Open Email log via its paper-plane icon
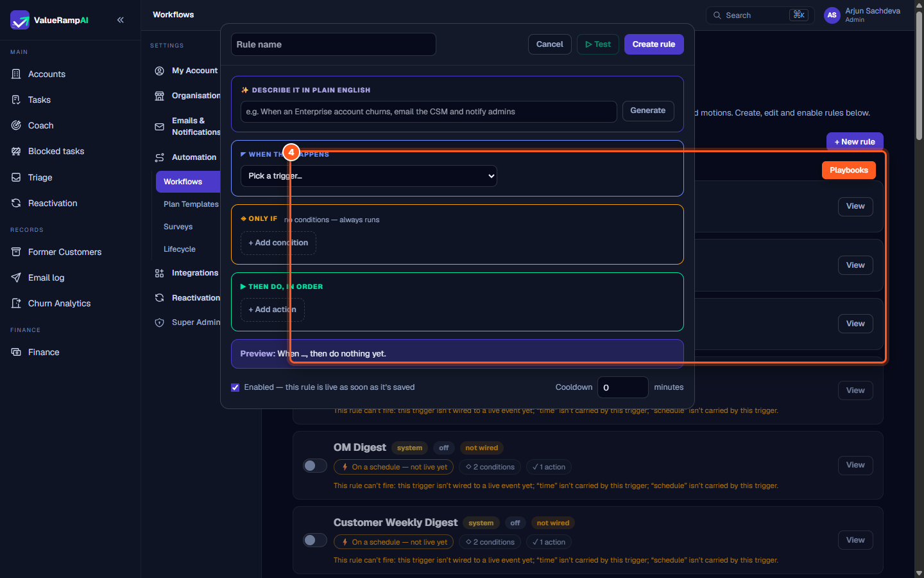 tap(16, 277)
